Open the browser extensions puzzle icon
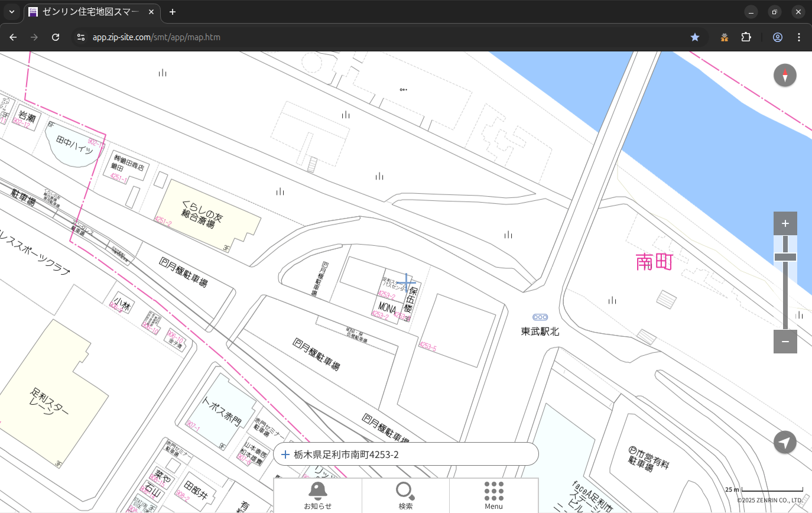Screen dimensions: 812x513 click(746, 37)
